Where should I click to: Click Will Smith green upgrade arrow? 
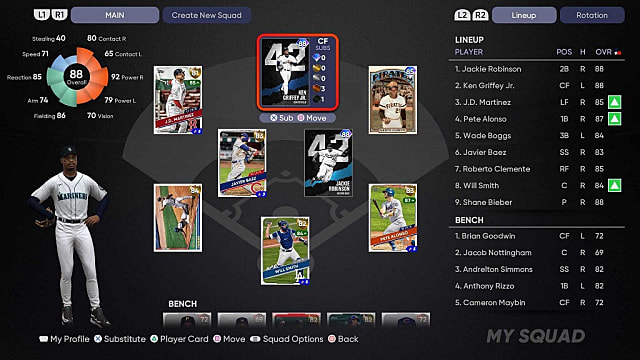615,185
